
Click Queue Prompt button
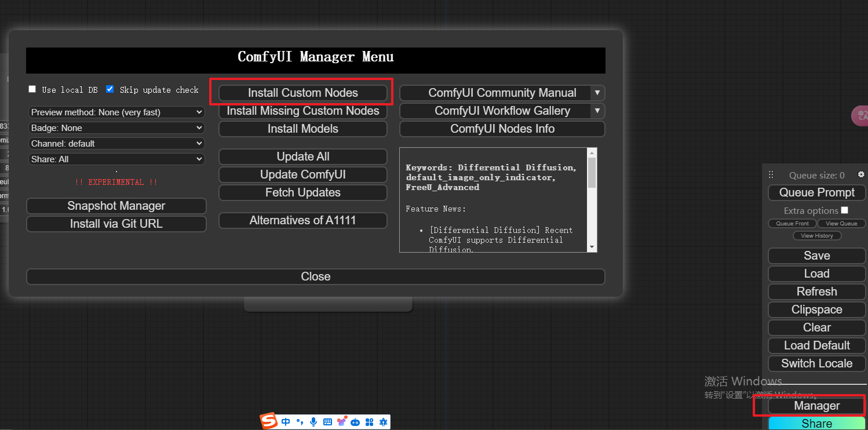click(817, 192)
